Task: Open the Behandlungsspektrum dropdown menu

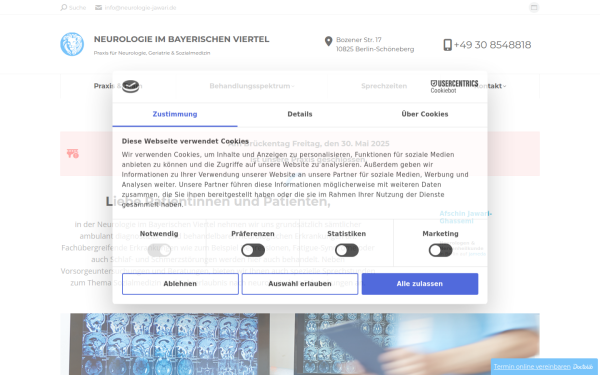Action: pos(252,86)
